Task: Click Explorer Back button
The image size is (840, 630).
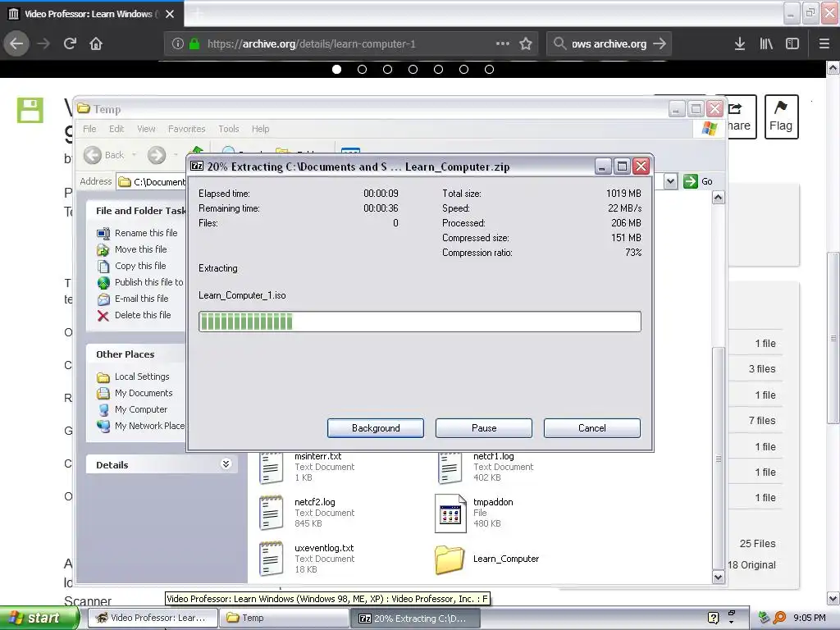Action: pyautogui.click(x=104, y=155)
